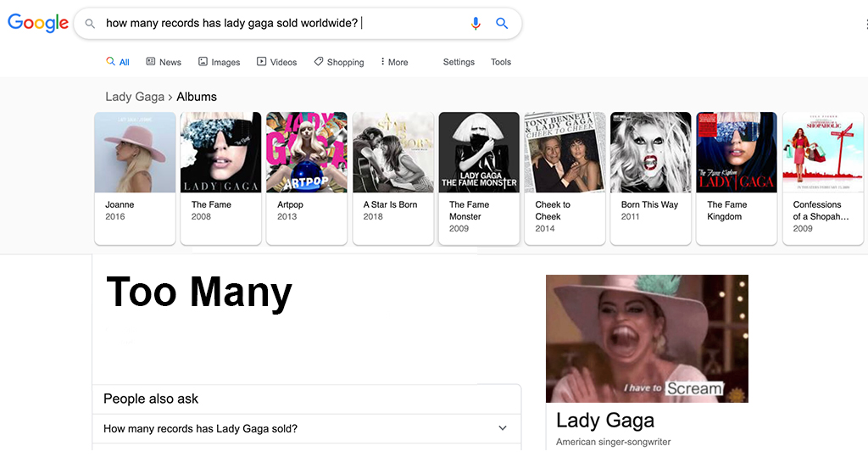Click into the search query input field

tap(282, 23)
